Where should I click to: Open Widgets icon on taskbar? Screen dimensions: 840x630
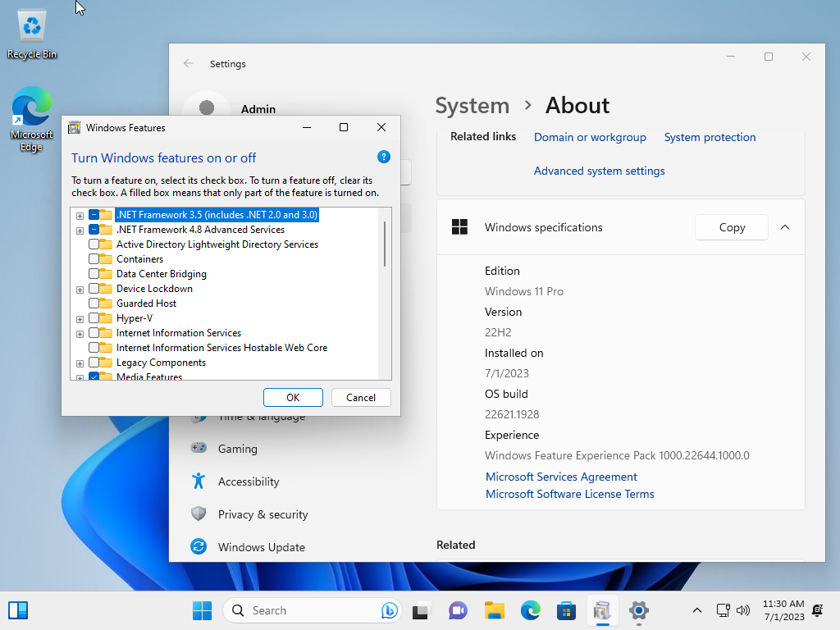click(18, 610)
